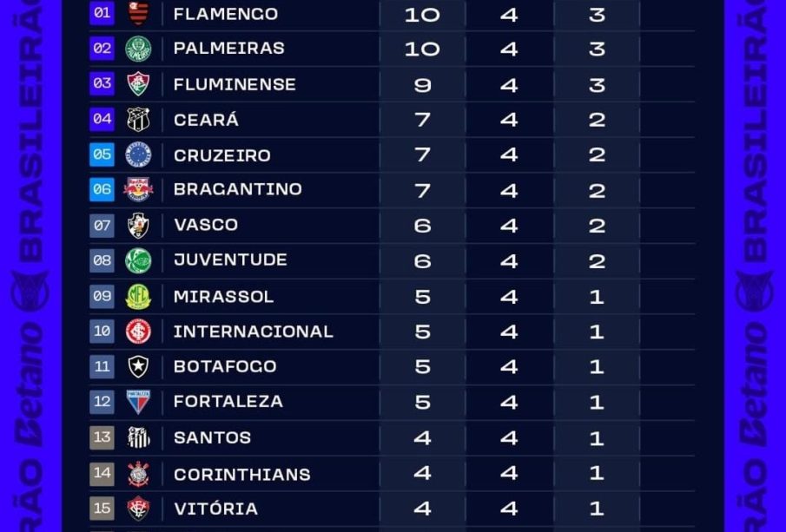The height and width of the screenshot is (532, 786).
Task: Select the position 05 rank badge
Action: pos(102,154)
